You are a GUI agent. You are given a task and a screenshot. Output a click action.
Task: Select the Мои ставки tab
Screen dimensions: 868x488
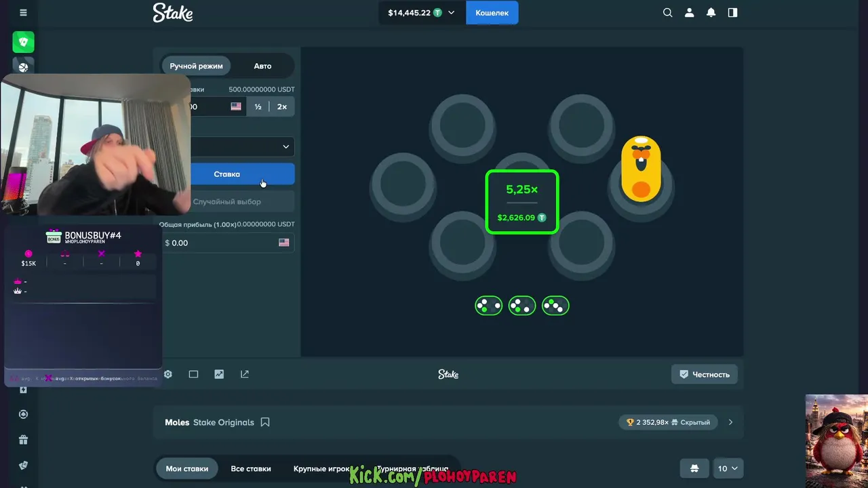click(x=187, y=468)
